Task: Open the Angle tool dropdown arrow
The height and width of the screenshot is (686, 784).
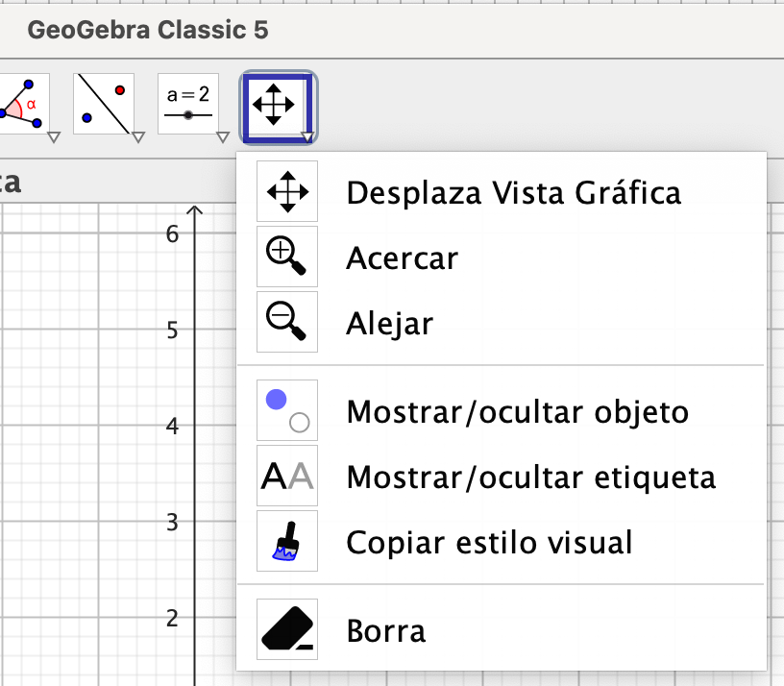Action: tap(54, 136)
